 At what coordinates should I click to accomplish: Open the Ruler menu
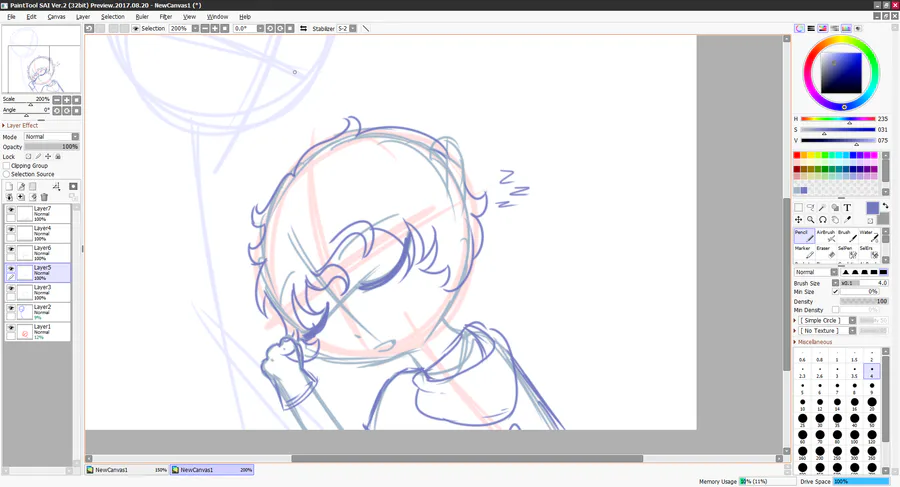pos(142,17)
